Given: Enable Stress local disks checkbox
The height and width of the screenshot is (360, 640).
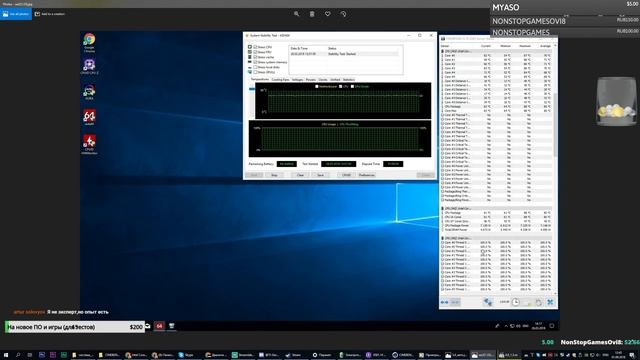Looking at the screenshot, I should tap(255, 67).
